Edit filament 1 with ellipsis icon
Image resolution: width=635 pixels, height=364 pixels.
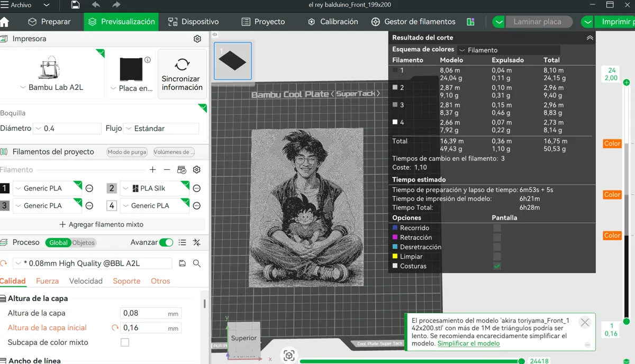point(89,188)
